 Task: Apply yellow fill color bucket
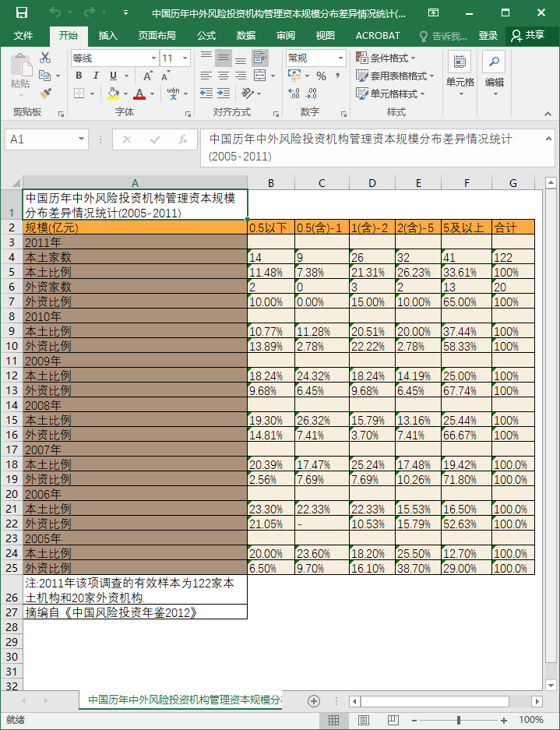113,93
